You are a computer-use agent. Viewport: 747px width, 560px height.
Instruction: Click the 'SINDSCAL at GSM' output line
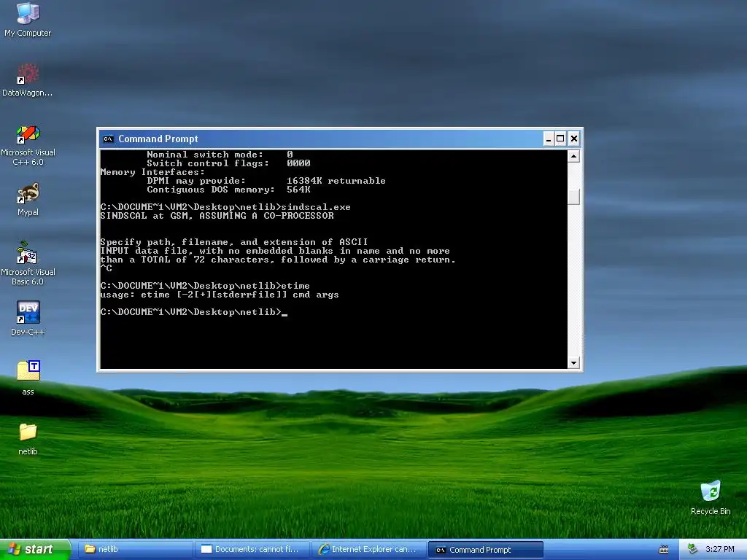pos(217,216)
